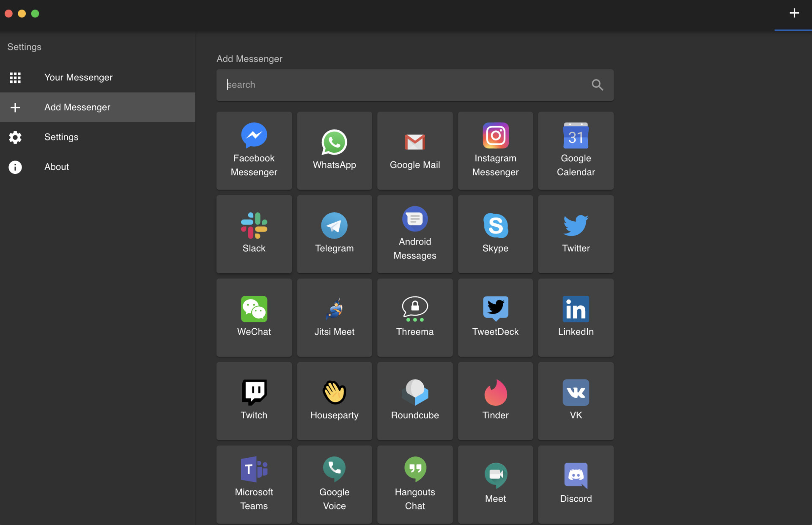The image size is (812, 525).
Task: Switch to Your Messenger view
Action: pyautogui.click(x=78, y=77)
